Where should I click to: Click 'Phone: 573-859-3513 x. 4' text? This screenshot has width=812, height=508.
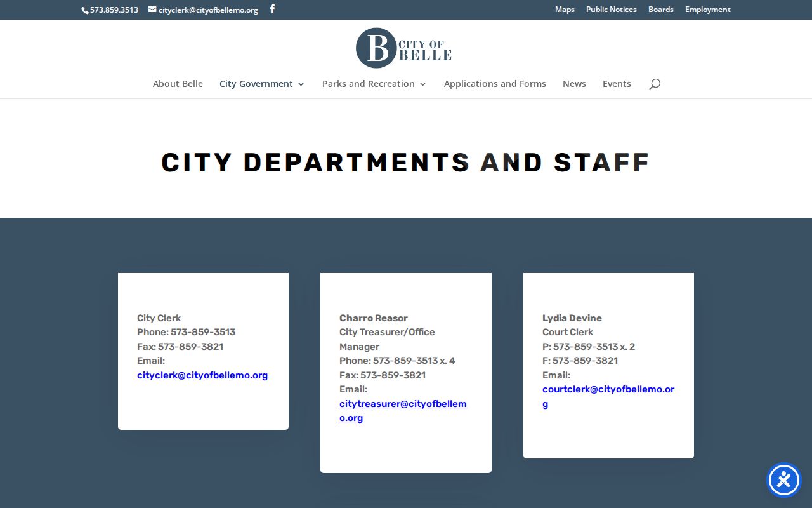(x=397, y=361)
